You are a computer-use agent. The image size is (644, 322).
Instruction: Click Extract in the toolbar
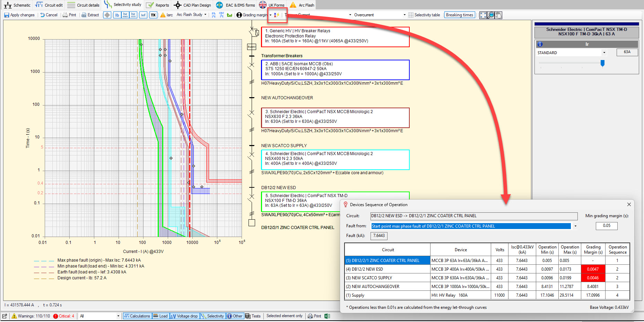pos(90,15)
